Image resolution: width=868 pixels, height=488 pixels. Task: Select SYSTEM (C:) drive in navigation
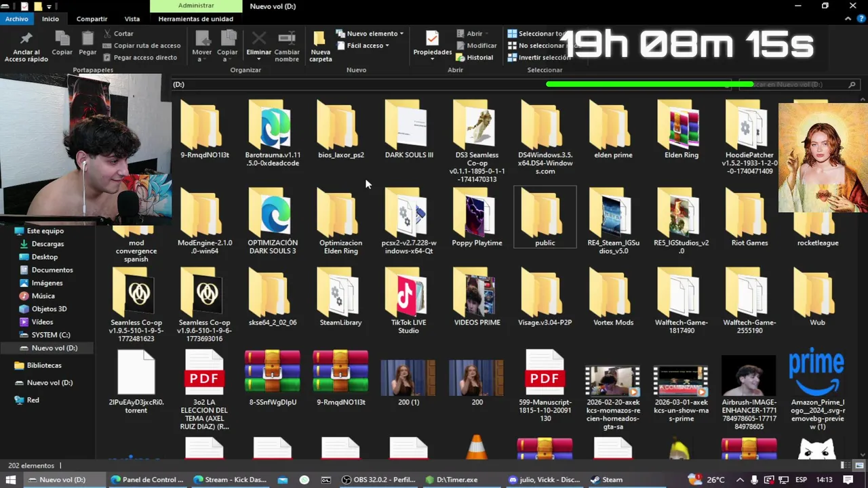point(51,335)
